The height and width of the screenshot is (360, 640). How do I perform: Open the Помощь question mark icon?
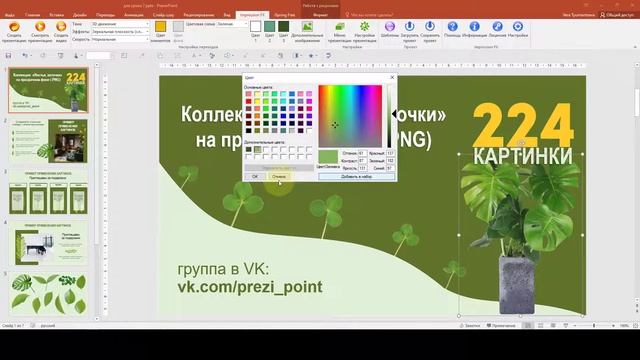[x=452, y=27]
